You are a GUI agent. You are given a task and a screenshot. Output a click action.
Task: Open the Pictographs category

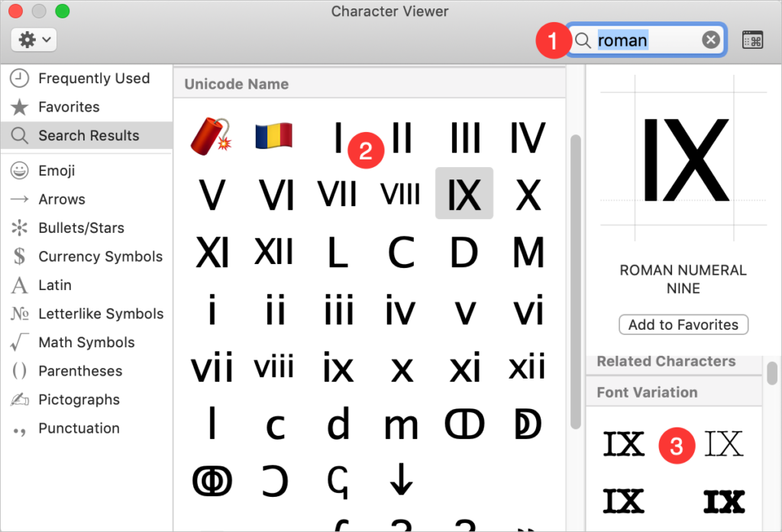pos(87,399)
